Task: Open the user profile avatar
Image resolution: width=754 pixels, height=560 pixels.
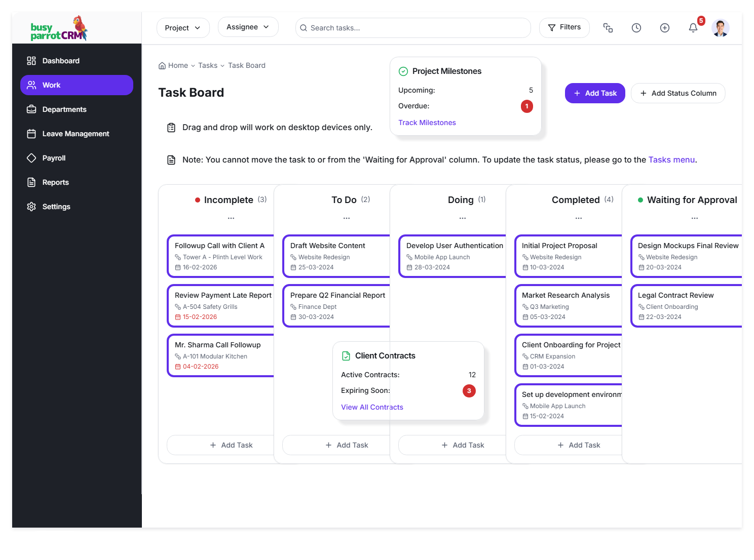Action: [x=720, y=28]
